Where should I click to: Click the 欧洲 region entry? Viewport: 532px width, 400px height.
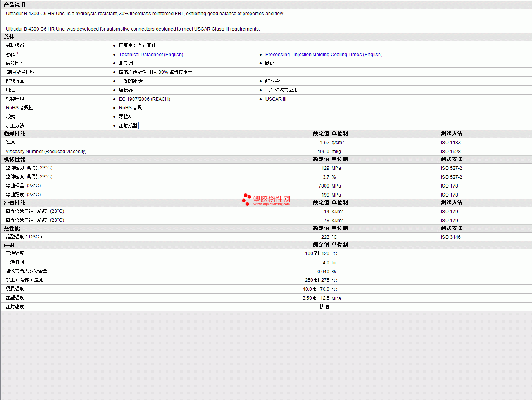click(270, 63)
